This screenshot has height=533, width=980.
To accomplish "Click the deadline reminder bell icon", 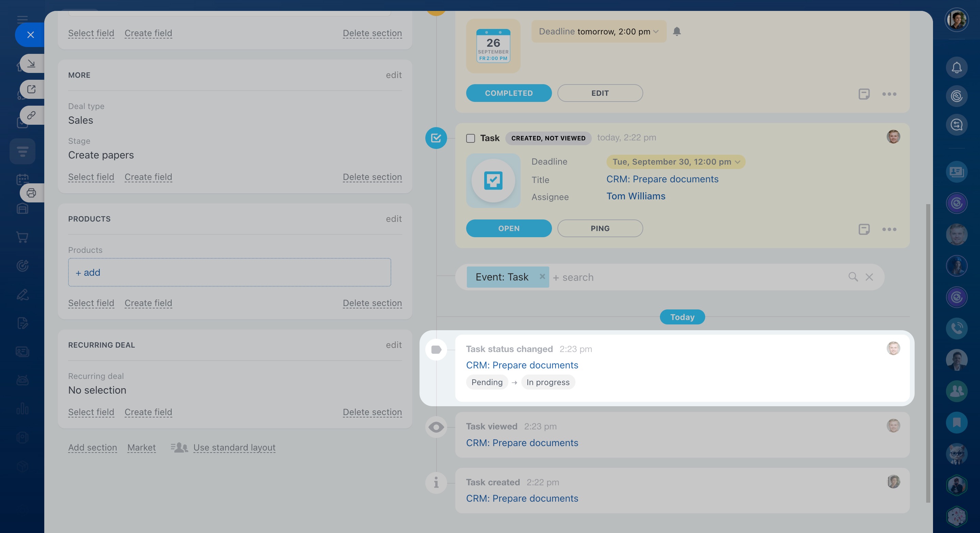I will (676, 31).
